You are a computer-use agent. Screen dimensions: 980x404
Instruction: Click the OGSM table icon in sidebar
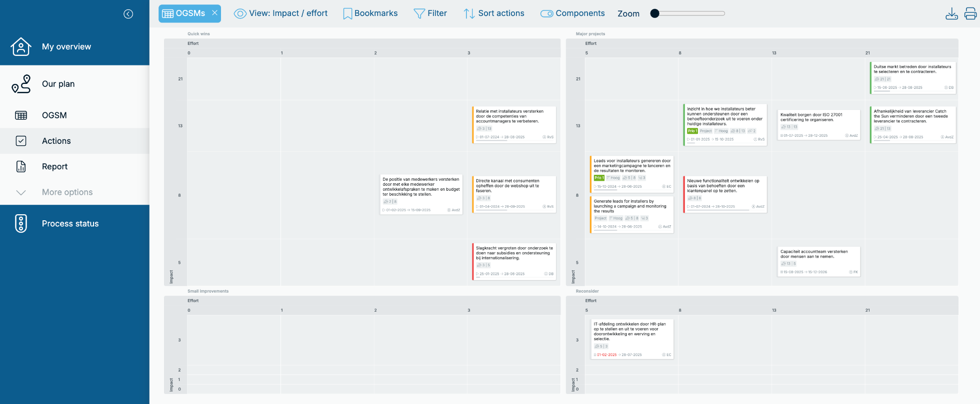point(21,115)
